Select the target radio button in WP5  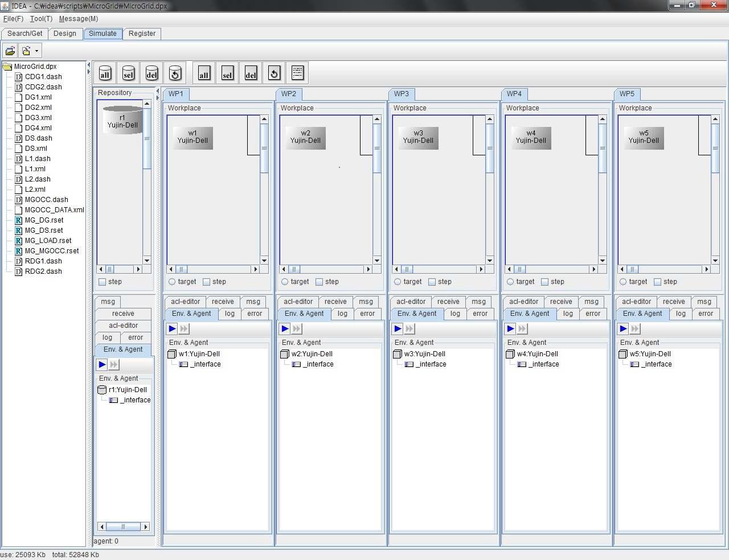click(x=623, y=282)
